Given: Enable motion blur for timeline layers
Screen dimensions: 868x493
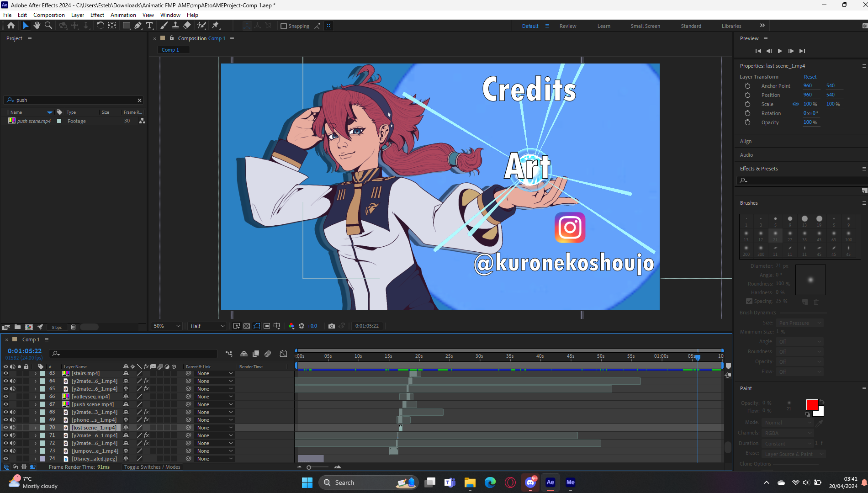Looking at the screenshot, I should click(268, 354).
